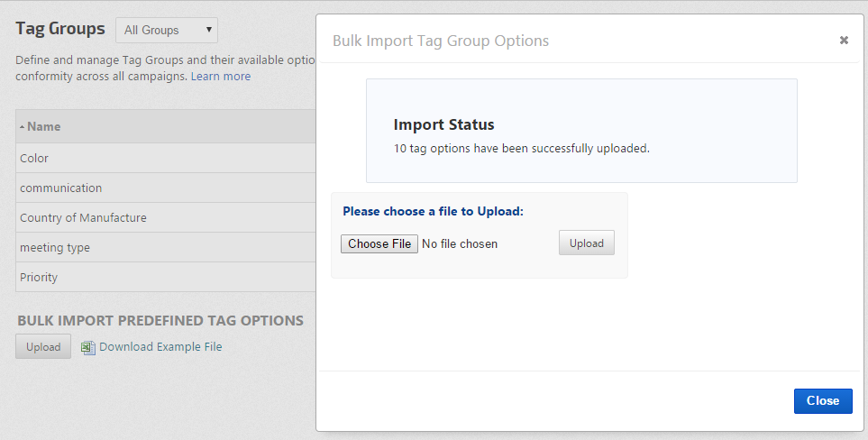Click the Import Status heading
The image size is (868, 440).
coord(444,125)
